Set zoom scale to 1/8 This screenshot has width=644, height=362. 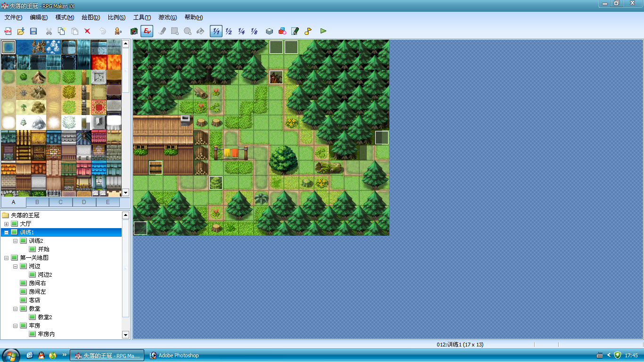(254, 31)
